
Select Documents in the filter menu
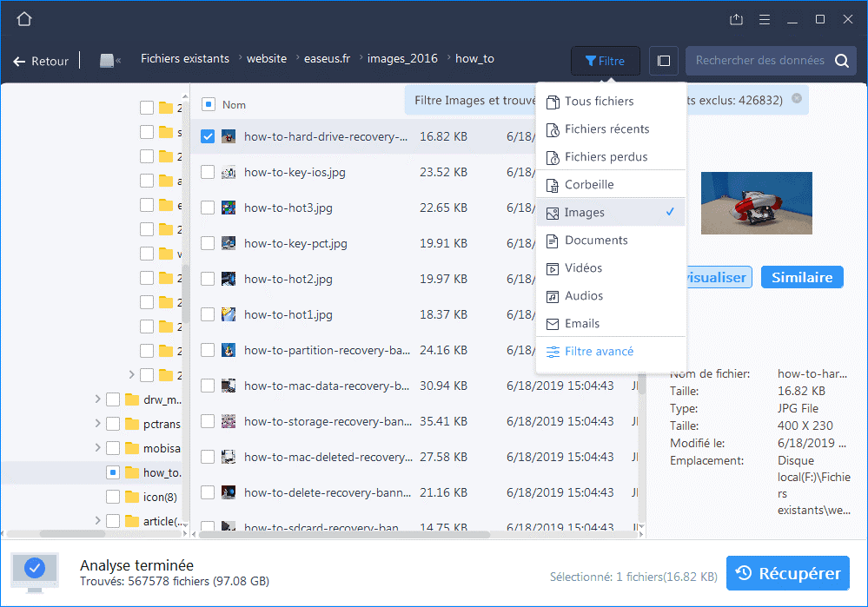pyautogui.click(x=596, y=240)
